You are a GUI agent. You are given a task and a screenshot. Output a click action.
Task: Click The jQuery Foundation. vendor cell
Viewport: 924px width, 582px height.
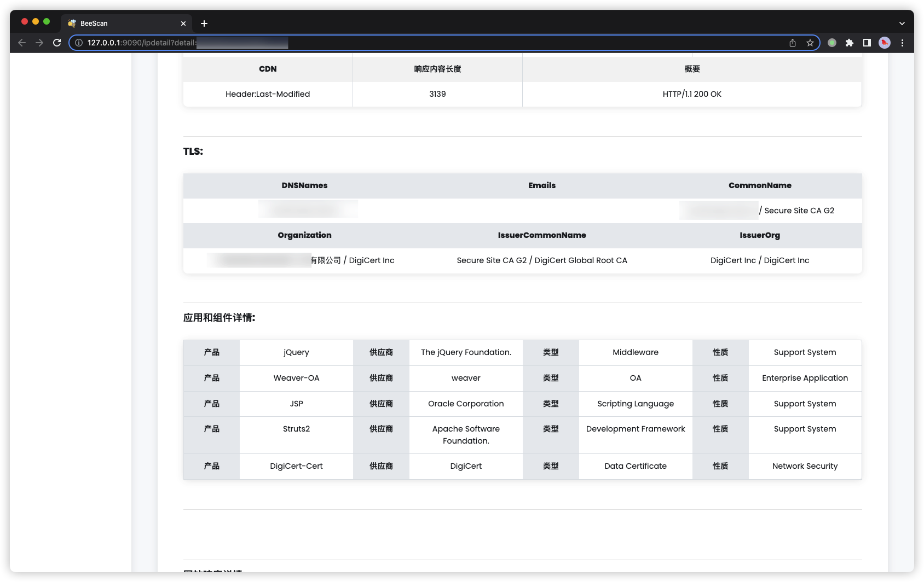466,353
